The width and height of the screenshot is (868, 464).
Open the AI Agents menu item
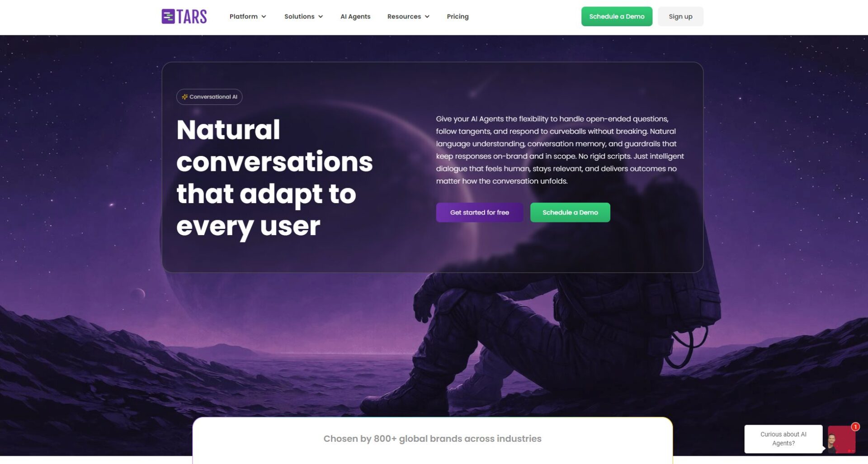(355, 17)
